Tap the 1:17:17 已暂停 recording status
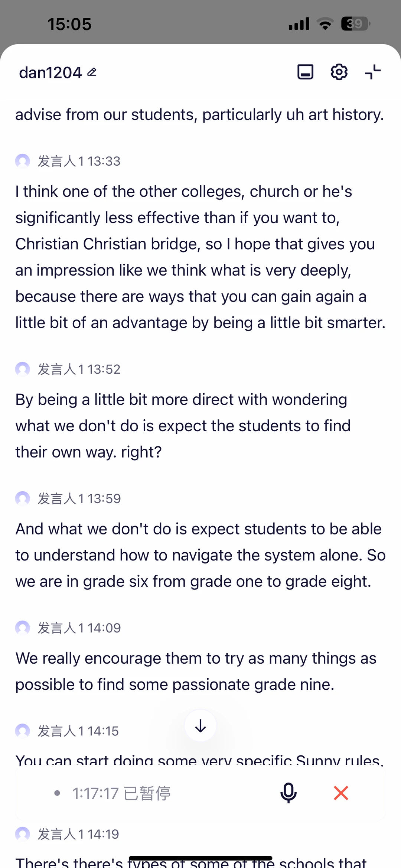Screen dimensions: 401x868 point(121,793)
